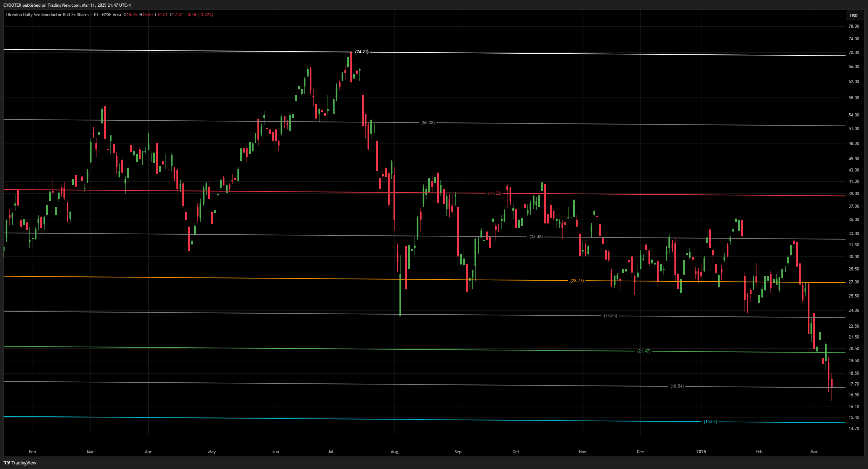The width and height of the screenshot is (868, 469).
Task: Click the (18.54) price level label
Action: 677,386
